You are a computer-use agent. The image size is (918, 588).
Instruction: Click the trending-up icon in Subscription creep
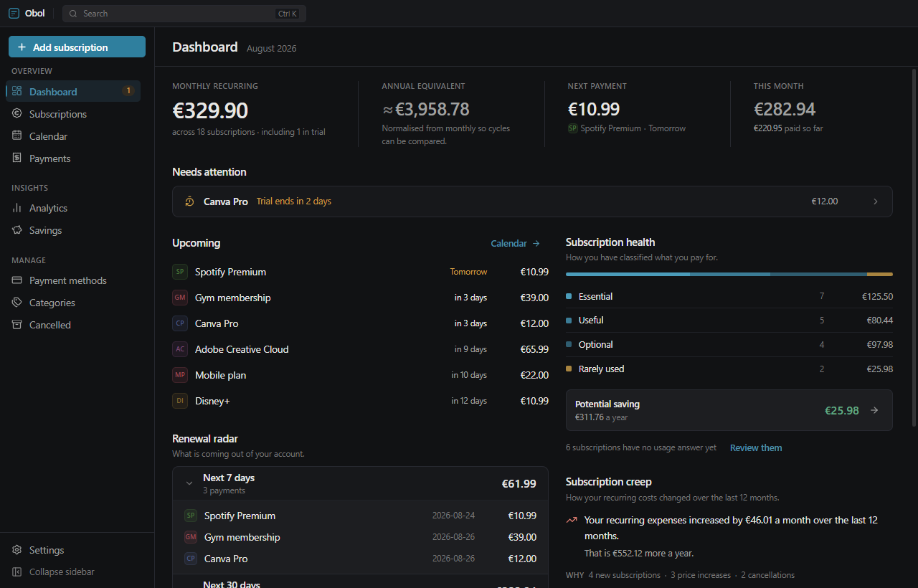pos(572,520)
